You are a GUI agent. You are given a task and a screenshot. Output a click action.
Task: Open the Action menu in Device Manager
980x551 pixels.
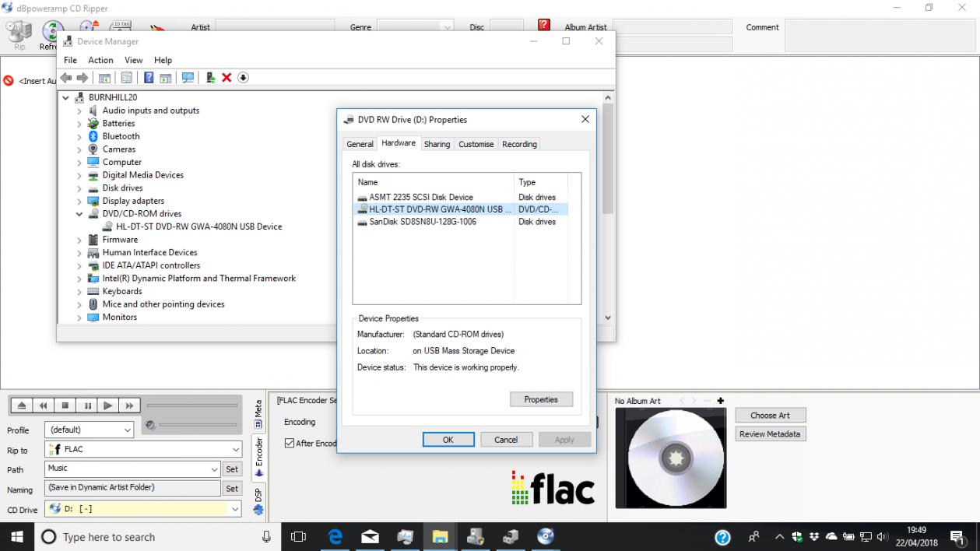point(100,60)
